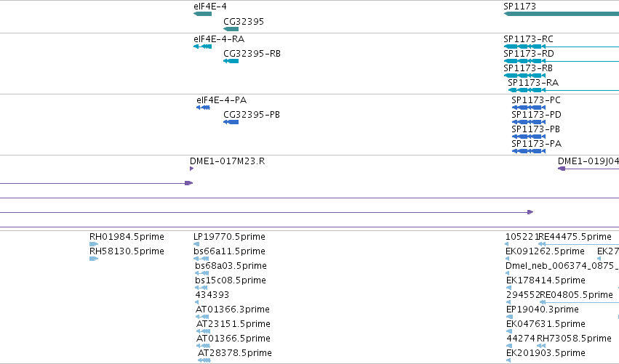Screen dimensions: 619x364
Task: Click the 434393 feature label
Action: [x=212, y=294]
